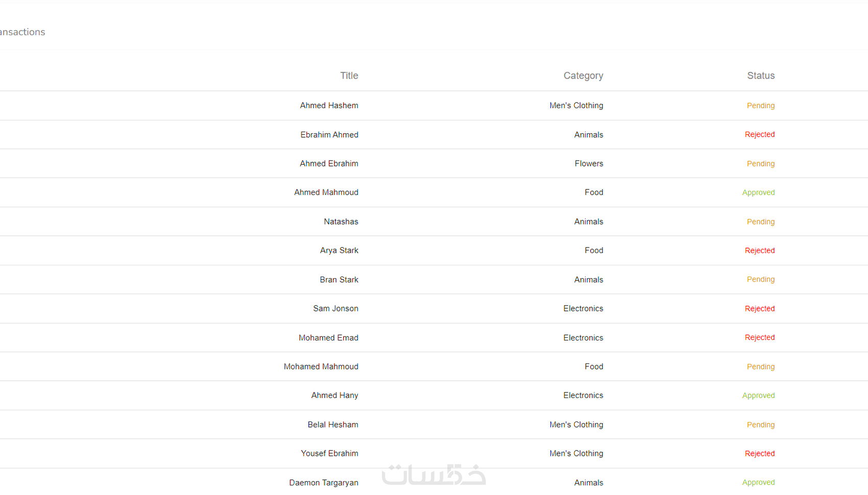Click Rejected status for Yousef Ebrahim
This screenshot has width=868, height=495.
coord(759,454)
